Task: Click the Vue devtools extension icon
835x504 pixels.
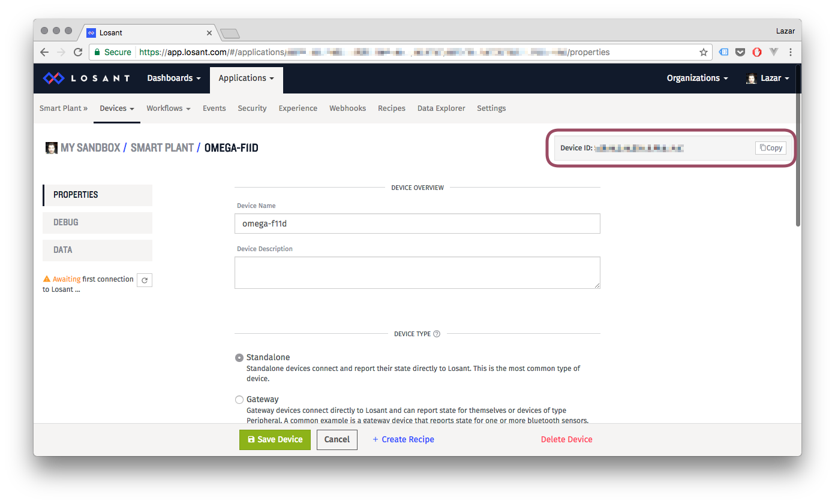Action: (x=774, y=52)
